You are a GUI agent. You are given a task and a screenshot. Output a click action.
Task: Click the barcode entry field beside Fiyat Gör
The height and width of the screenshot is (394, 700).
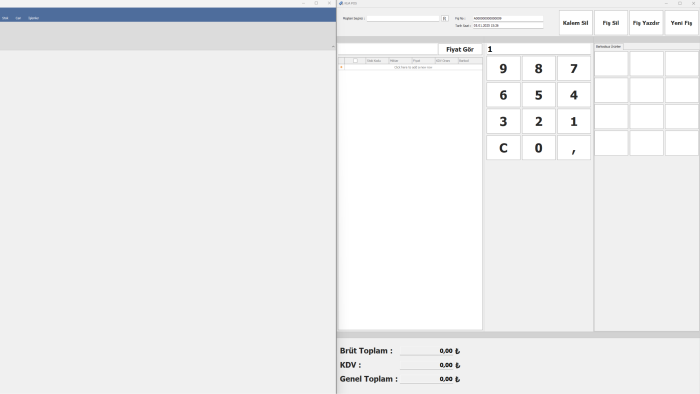coord(388,49)
